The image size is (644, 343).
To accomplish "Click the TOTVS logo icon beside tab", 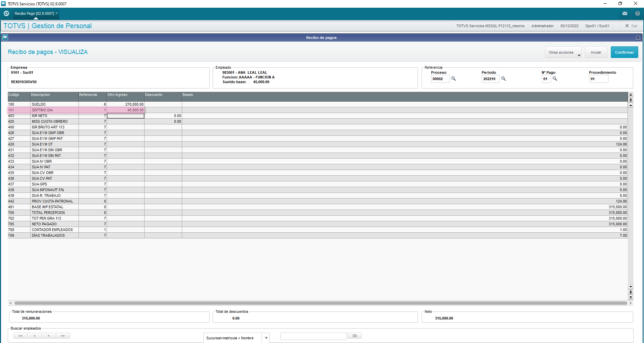I will (x=6, y=13).
